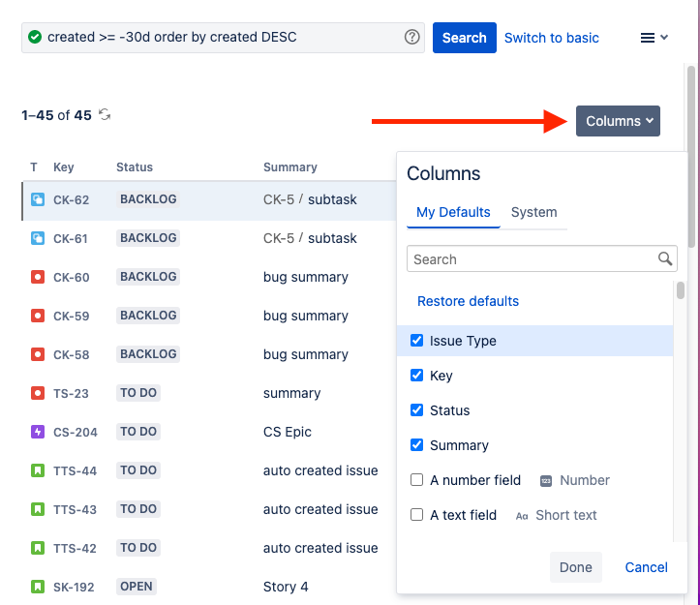Click the story icon for SK-192
700x605 pixels.
(x=38, y=587)
